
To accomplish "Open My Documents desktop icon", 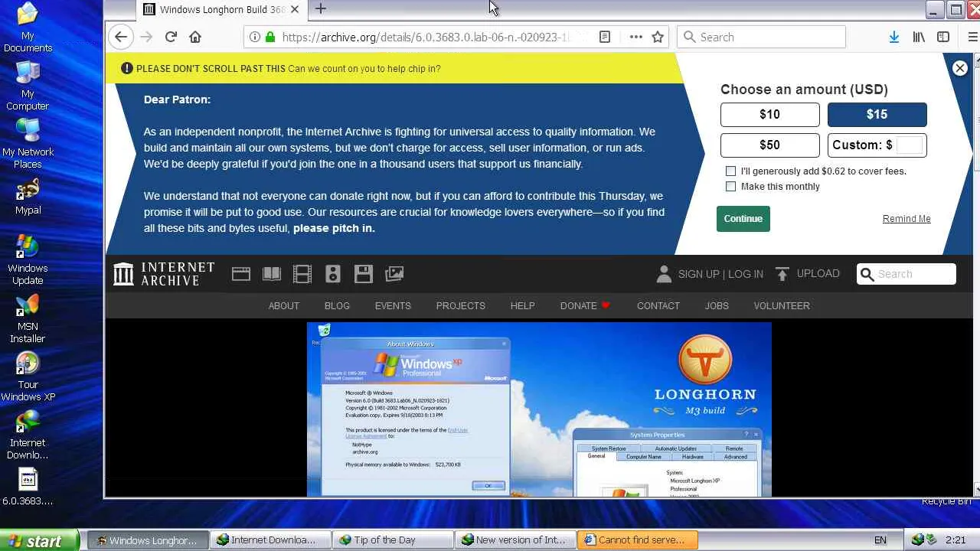I will coord(28,28).
